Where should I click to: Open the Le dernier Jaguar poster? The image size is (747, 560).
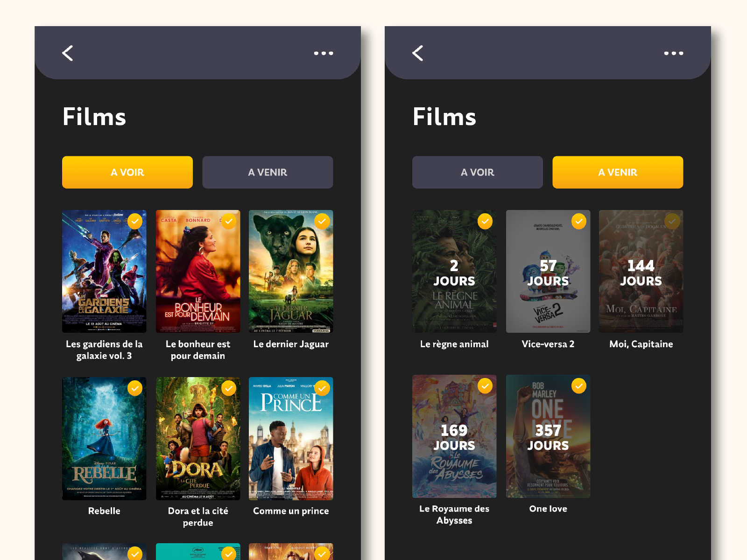[x=291, y=271]
